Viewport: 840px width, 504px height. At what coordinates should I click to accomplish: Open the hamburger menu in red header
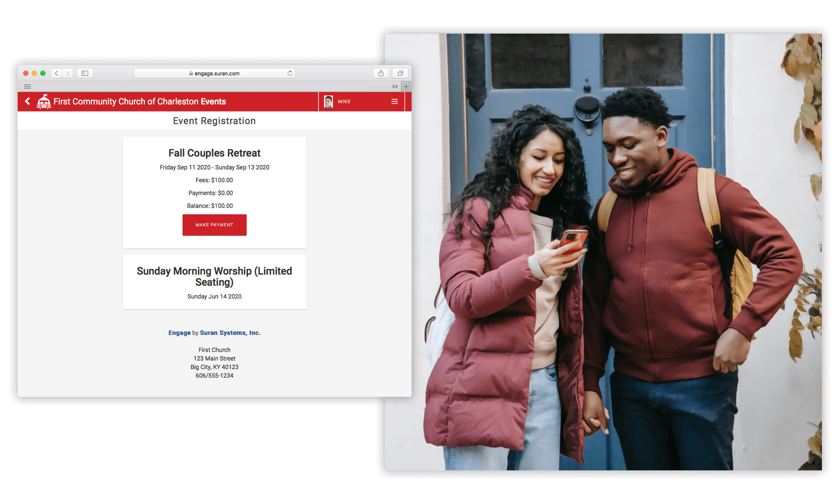[394, 101]
